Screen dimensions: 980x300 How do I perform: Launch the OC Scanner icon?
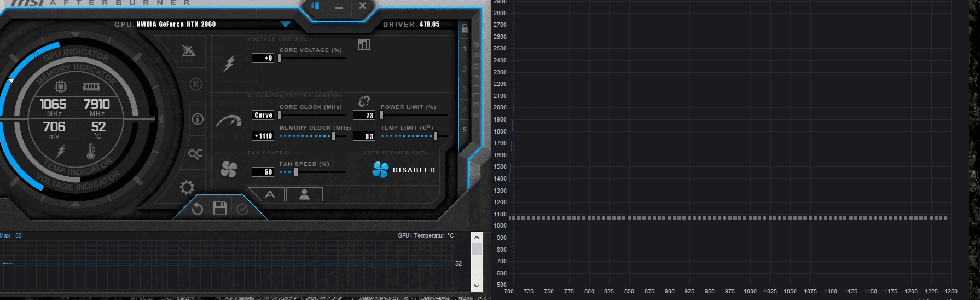195,154
